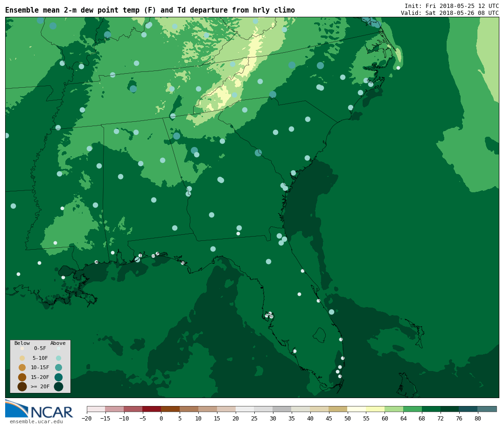Select the -15 to -10 color bar swatch

click(x=114, y=409)
